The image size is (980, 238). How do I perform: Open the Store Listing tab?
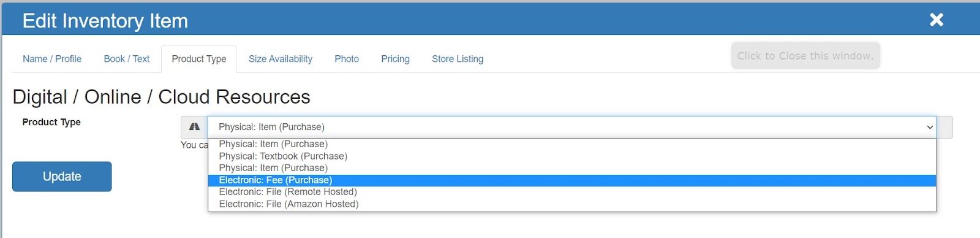(458, 59)
